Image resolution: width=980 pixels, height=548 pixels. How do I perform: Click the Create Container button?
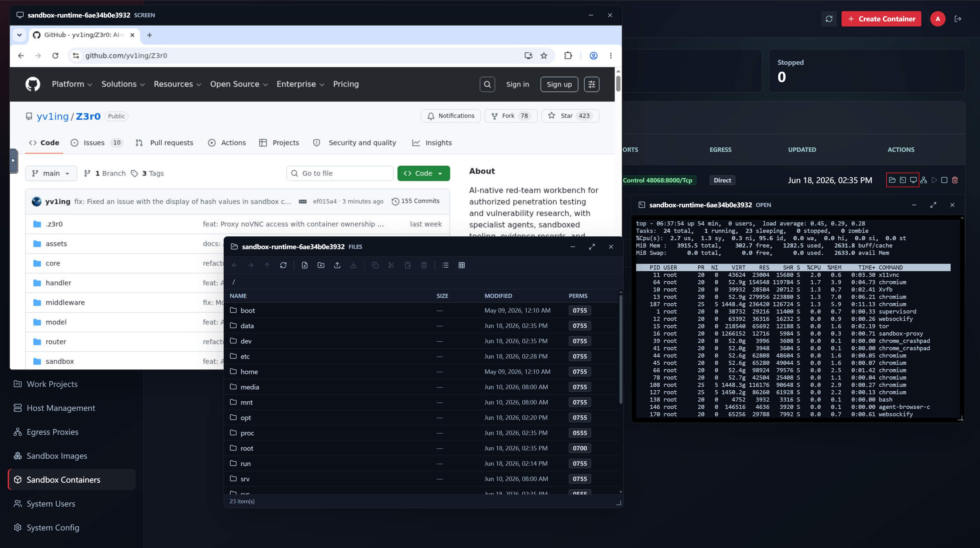[x=881, y=19]
